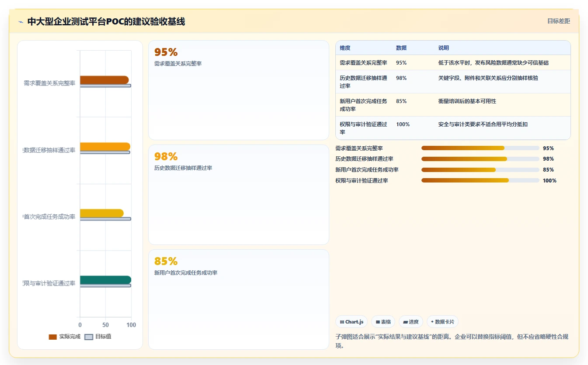Click the 权限与审计验证通过率 progress bar label
The image size is (588, 365).
362,181
